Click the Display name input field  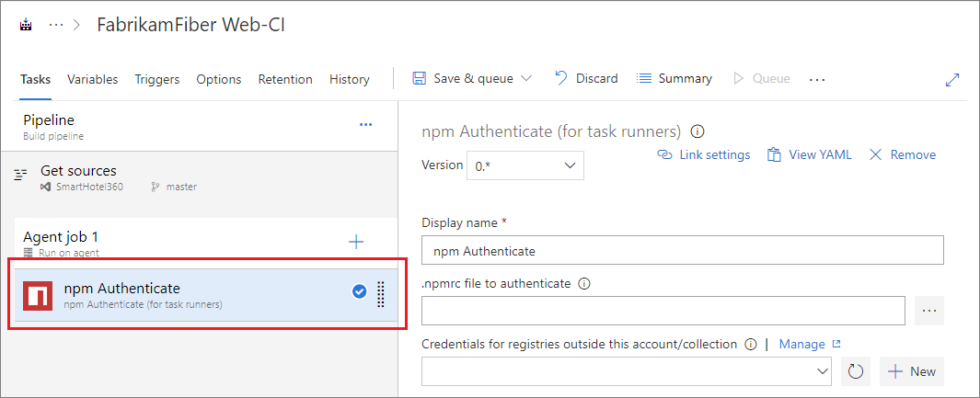coord(682,250)
